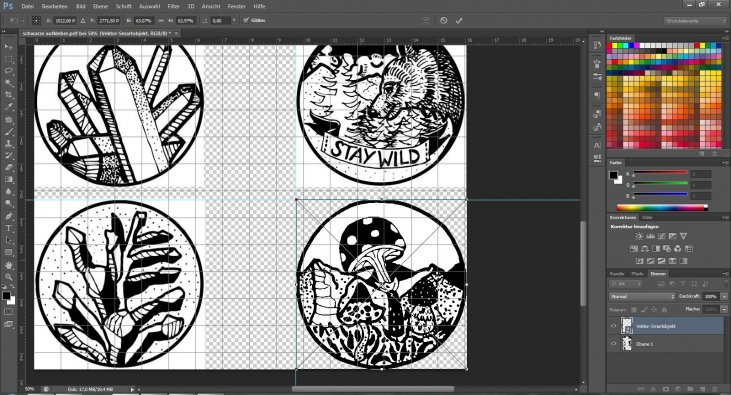Toggle the Glätten checkbox
The width and height of the screenshot is (731, 395).
tap(246, 21)
